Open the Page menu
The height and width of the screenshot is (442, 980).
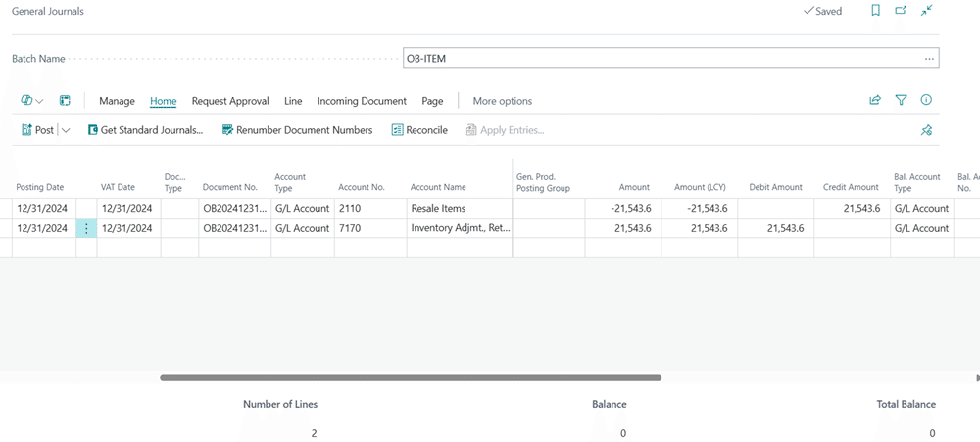[432, 101]
